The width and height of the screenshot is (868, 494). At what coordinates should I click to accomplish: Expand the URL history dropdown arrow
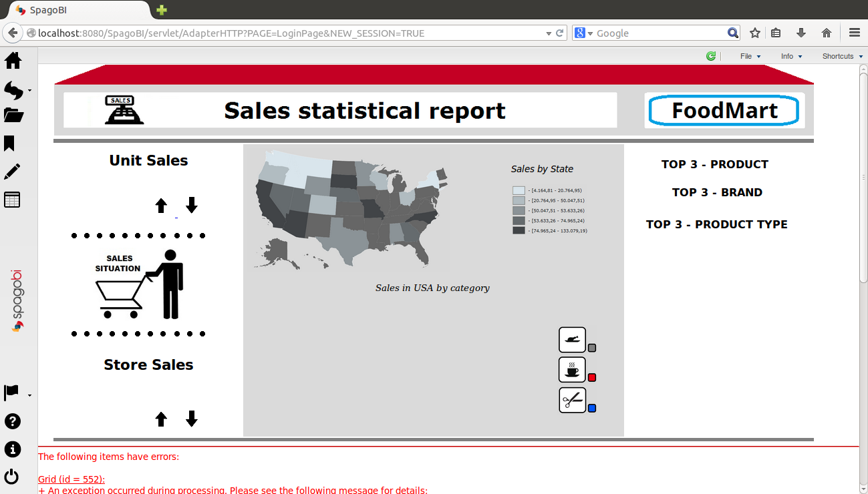point(549,33)
